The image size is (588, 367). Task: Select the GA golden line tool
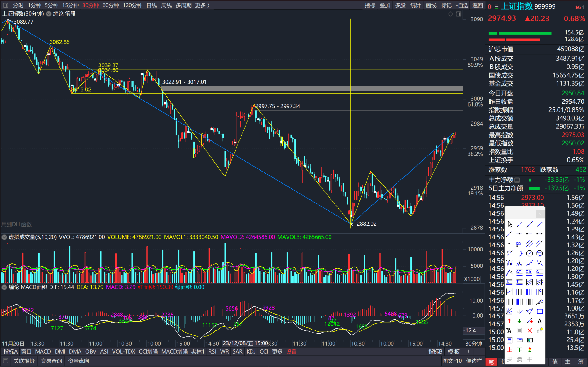click(529, 272)
